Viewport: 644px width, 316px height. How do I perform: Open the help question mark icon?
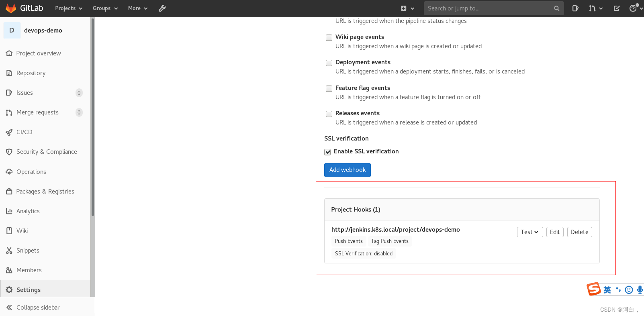point(633,8)
